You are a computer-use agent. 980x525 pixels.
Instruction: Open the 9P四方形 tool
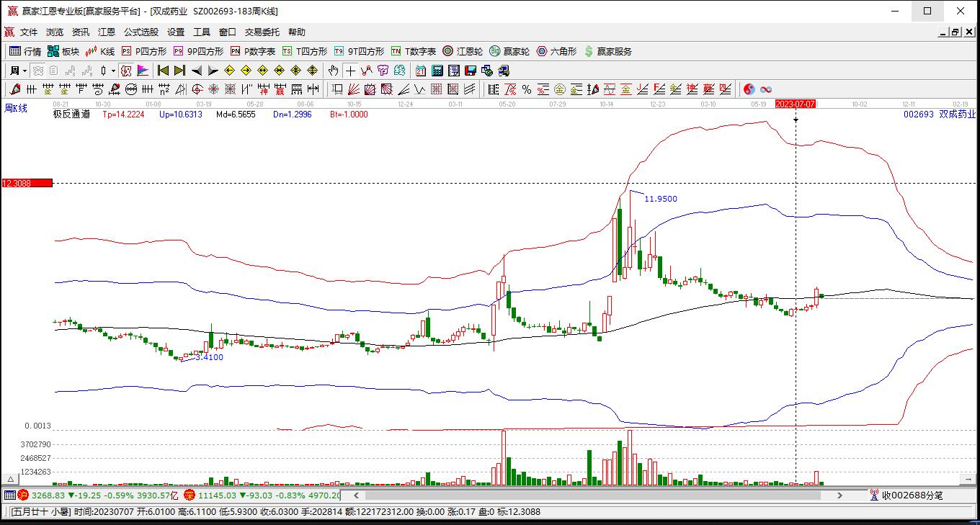click(x=198, y=51)
